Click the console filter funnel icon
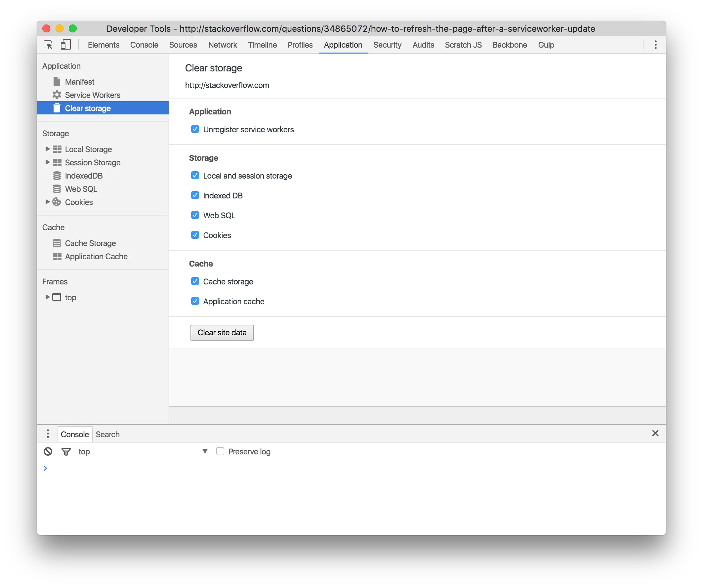This screenshot has height=588, width=703. tap(66, 451)
